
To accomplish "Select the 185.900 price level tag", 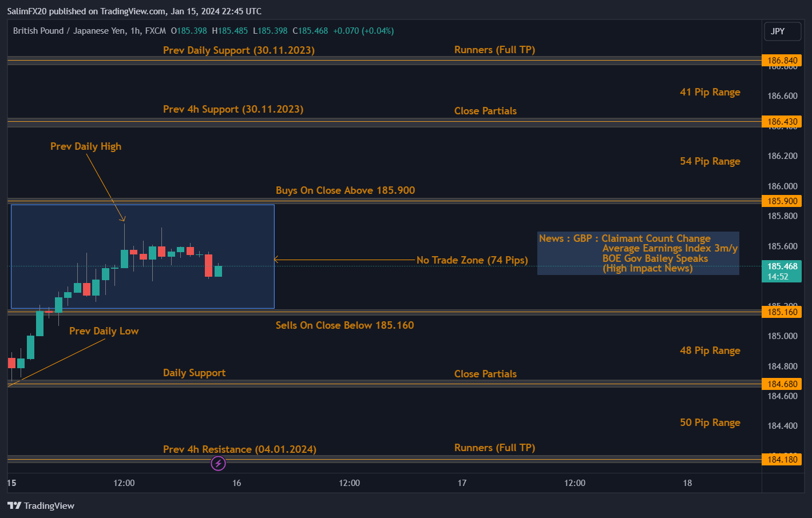I will (782, 201).
